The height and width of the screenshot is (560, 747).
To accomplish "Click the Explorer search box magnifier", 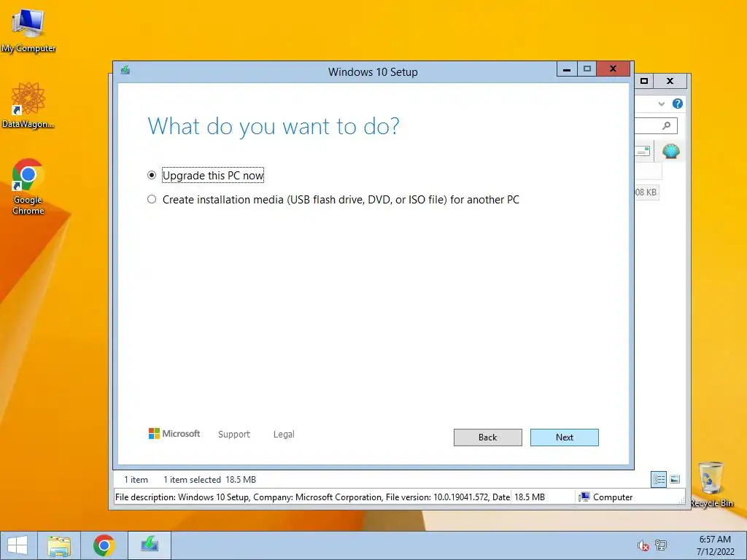I will (x=666, y=125).
